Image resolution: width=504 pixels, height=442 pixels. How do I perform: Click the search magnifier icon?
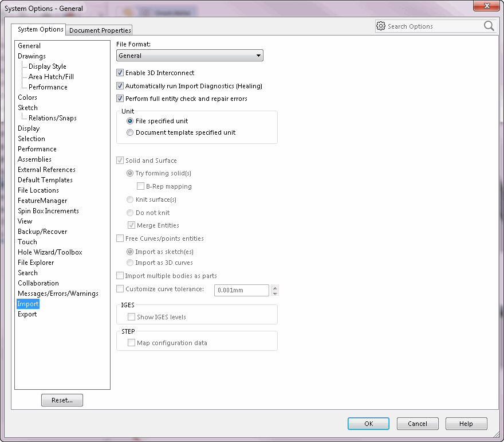coord(489,26)
